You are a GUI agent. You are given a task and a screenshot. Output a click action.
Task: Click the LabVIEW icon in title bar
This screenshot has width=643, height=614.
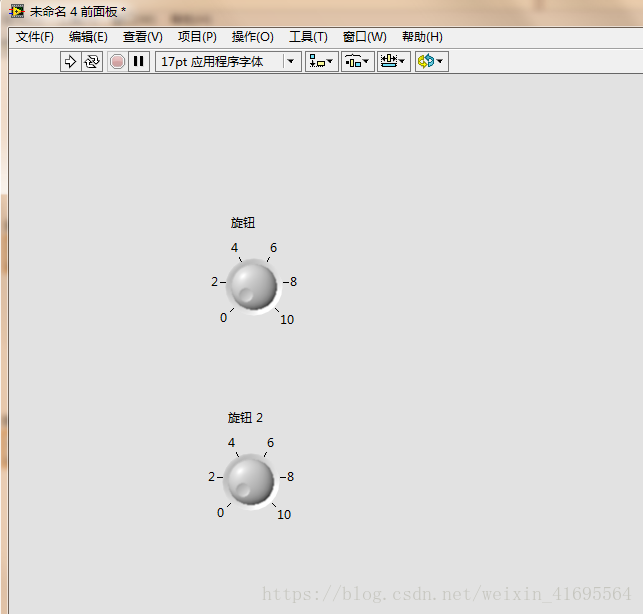tap(17, 11)
